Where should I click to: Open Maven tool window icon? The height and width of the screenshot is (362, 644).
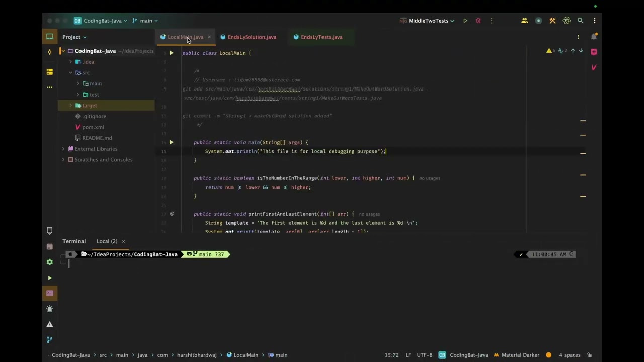pos(594,67)
